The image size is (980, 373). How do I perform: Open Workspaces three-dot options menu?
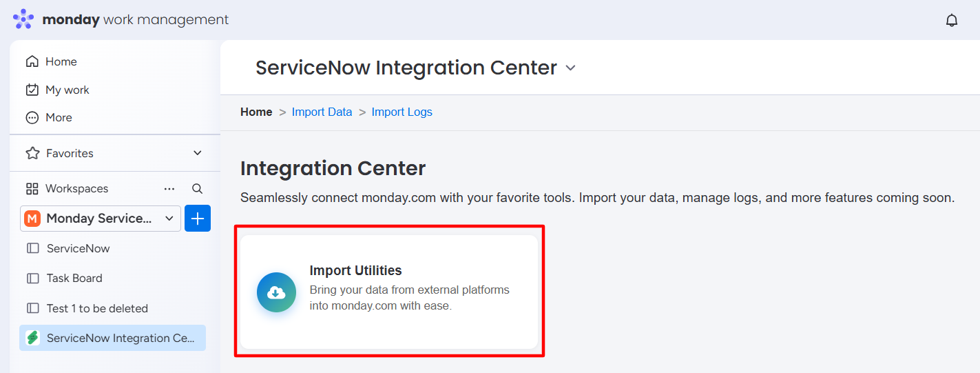click(169, 188)
